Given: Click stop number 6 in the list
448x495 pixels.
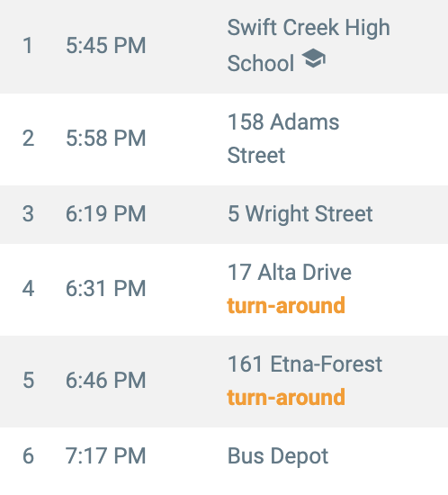Looking at the screenshot, I should click(x=28, y=456).
